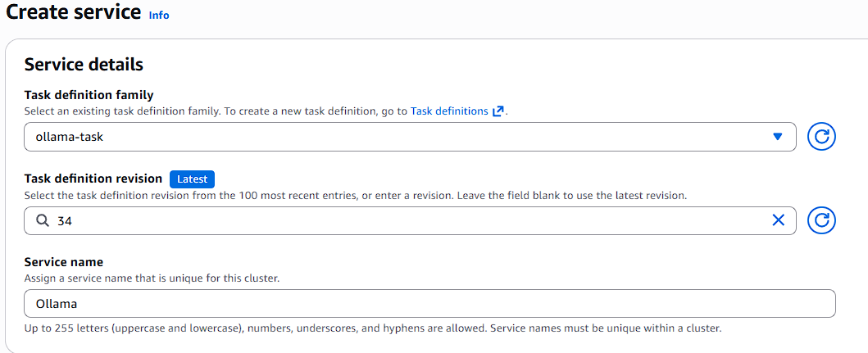Clear the revision field using X icon
Screen dimensions: 868x353
(x=778, y=220)
